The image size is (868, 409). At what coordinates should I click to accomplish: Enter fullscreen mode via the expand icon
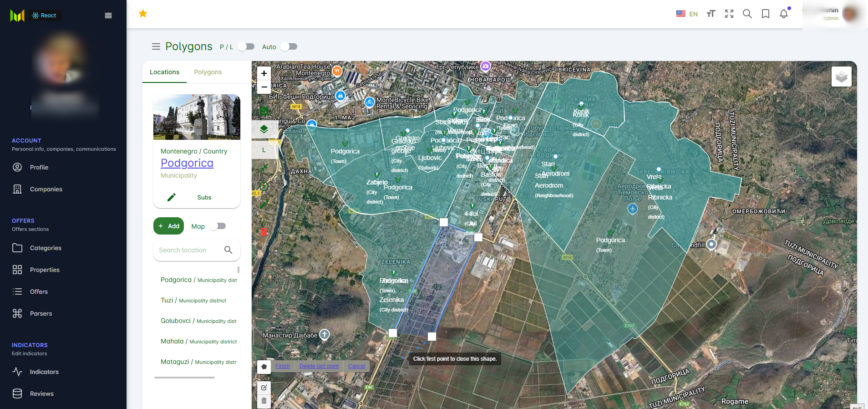(729, 14)
